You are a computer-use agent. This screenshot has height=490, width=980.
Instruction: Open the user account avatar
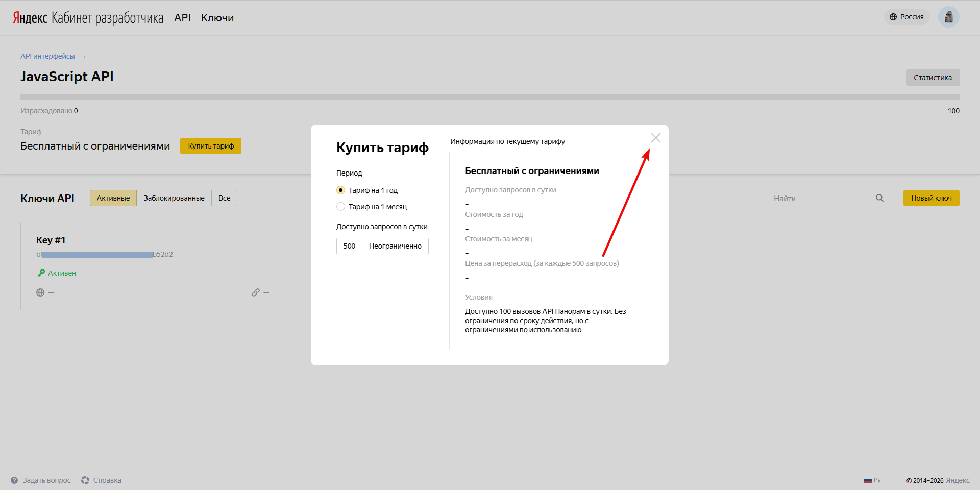tap(949, 17)
